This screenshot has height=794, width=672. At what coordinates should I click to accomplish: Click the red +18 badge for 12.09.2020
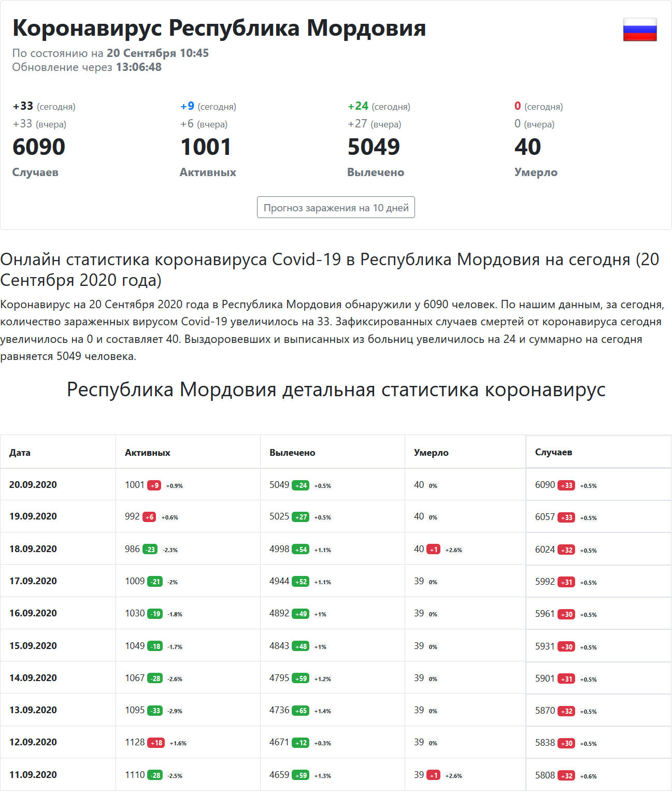(156, 743)
